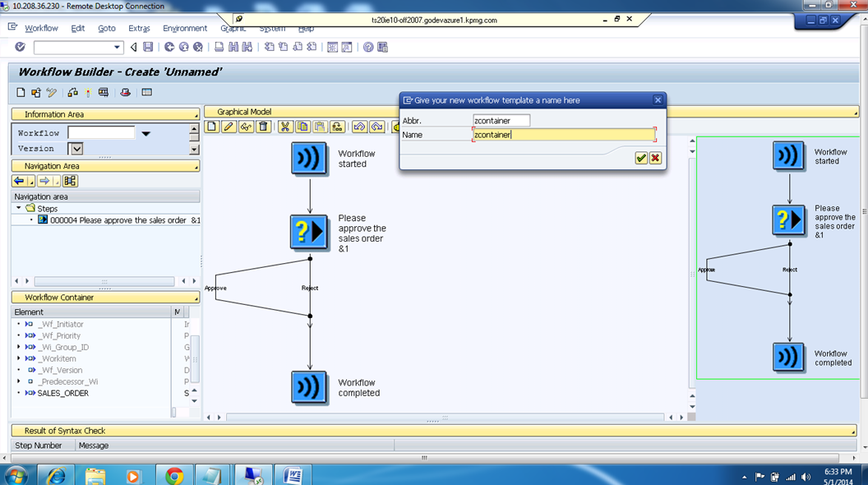
Task: Collapse the Steps folder in the navigation tree
Action: click(18, 208)
